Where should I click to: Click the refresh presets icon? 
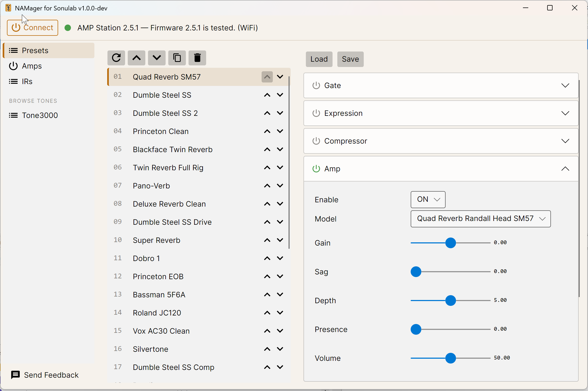(x=116, y=58)
